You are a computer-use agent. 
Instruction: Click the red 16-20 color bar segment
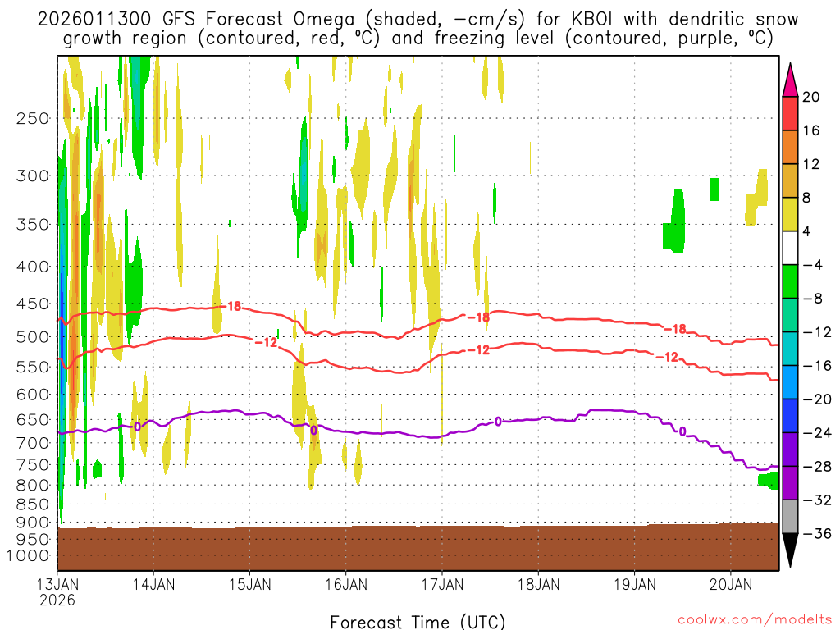pyautogui.click(x=790, y=113)
